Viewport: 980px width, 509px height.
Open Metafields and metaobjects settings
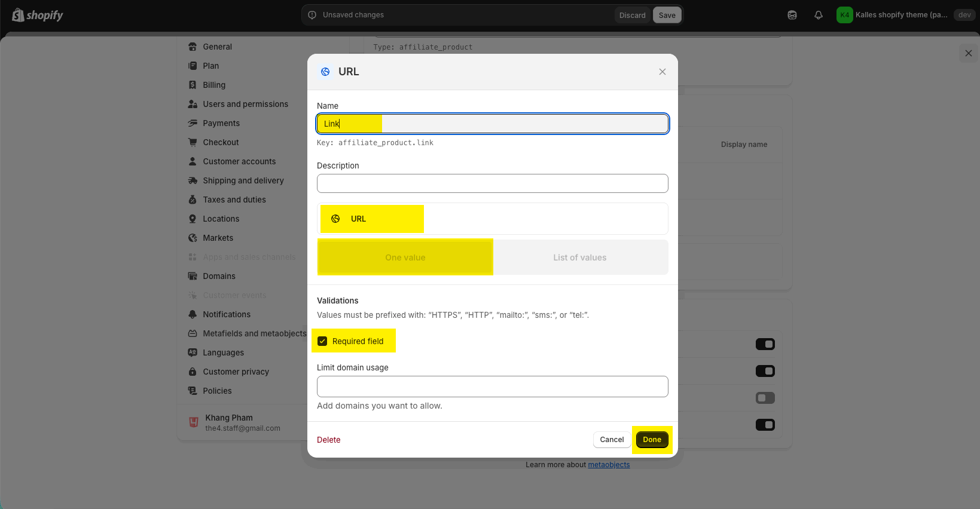point(254,333)
